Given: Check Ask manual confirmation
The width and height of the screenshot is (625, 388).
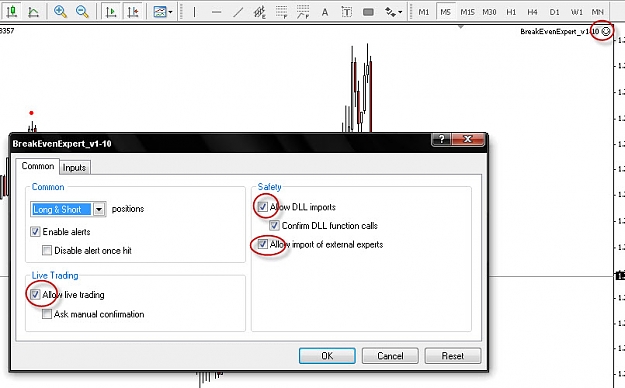Looking at the screenshot, I should [x=47, y=314].
